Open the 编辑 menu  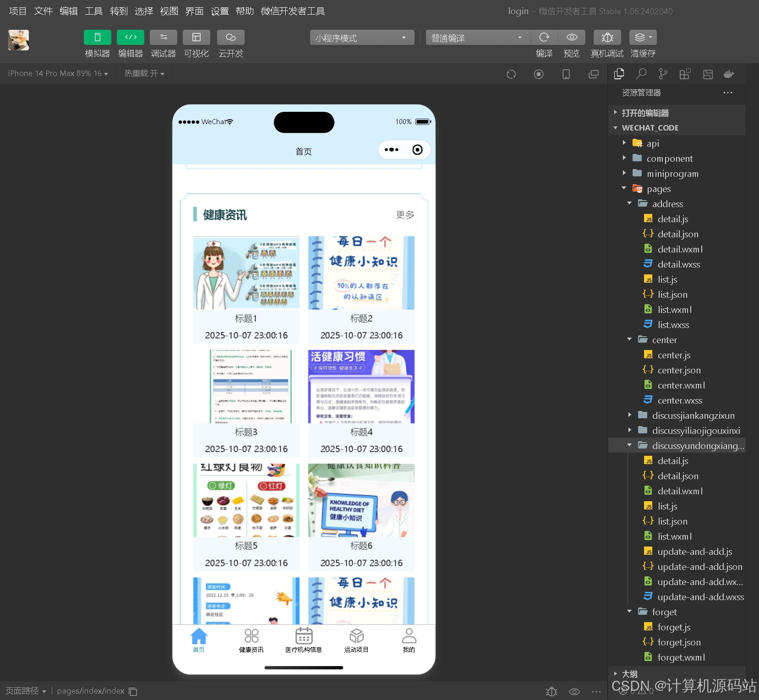coord(69,11)
